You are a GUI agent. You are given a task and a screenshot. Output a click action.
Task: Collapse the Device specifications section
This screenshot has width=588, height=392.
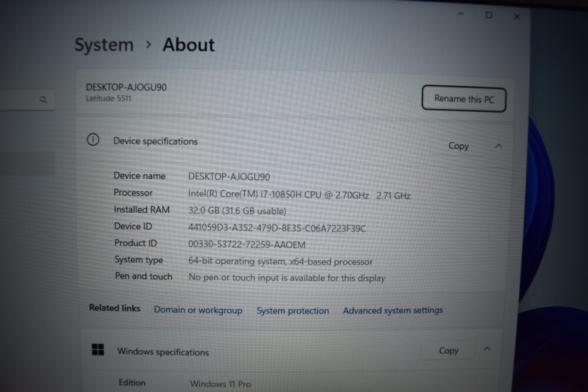(499, 146)
